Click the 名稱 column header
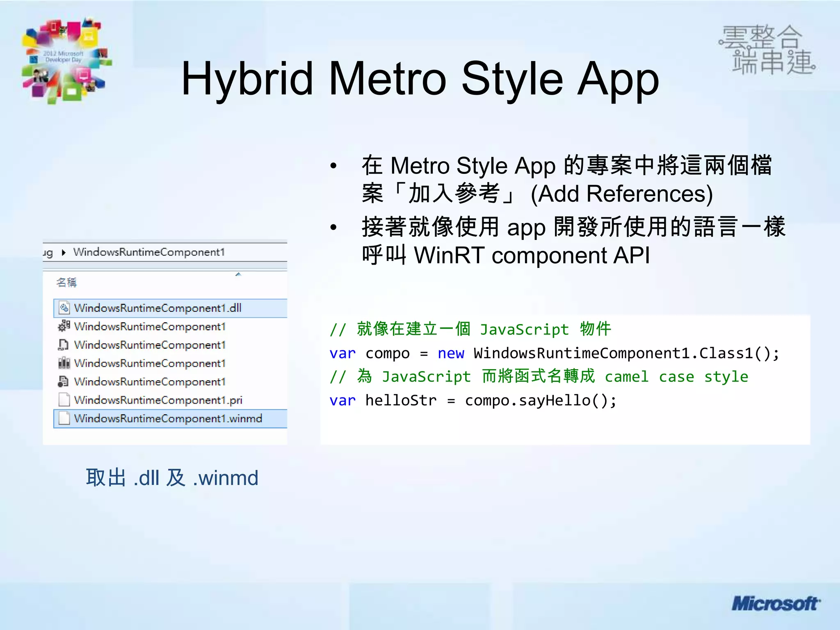Viewport: 840px width, 630px height. (66, 282)
